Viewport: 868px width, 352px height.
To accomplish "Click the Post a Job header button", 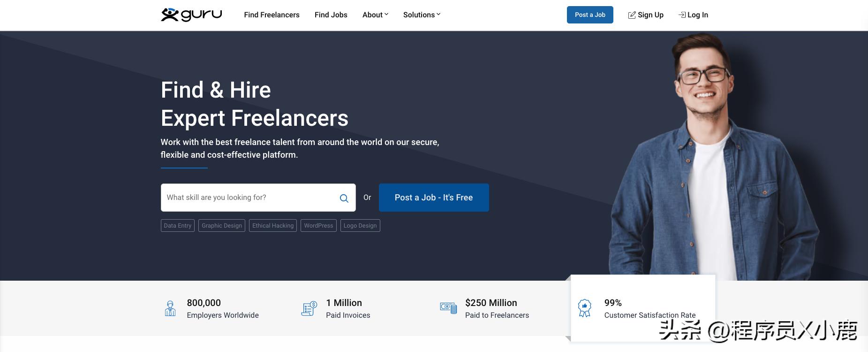I will (590, 15).
